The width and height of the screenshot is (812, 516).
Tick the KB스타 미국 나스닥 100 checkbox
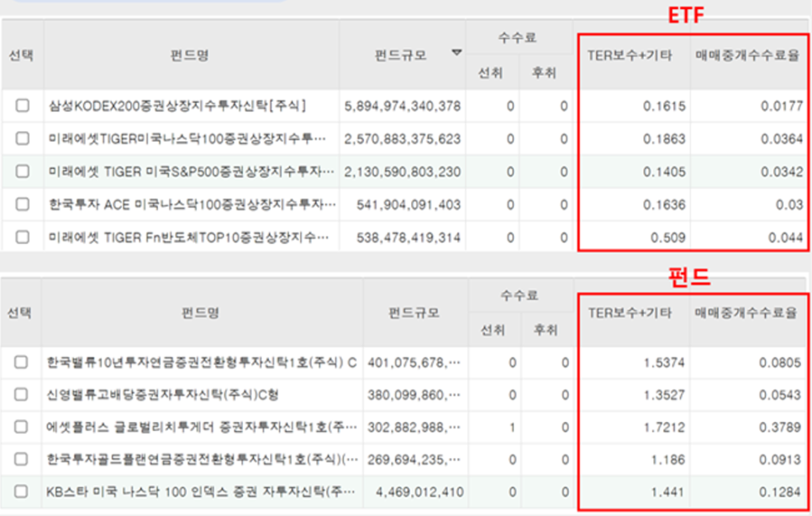[21, 491]
